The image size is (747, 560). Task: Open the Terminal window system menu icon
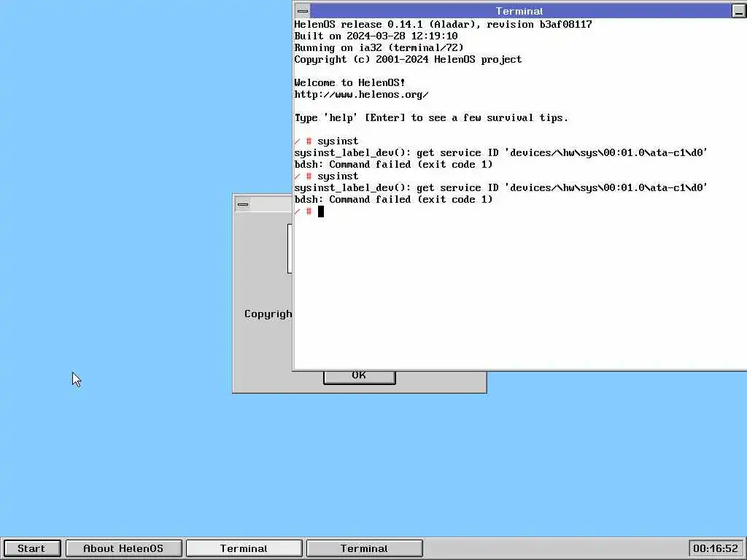(303, 10)
